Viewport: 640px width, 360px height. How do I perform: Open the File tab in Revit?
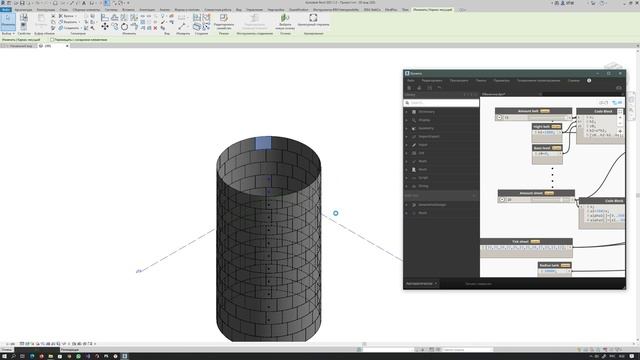point(6,9)
